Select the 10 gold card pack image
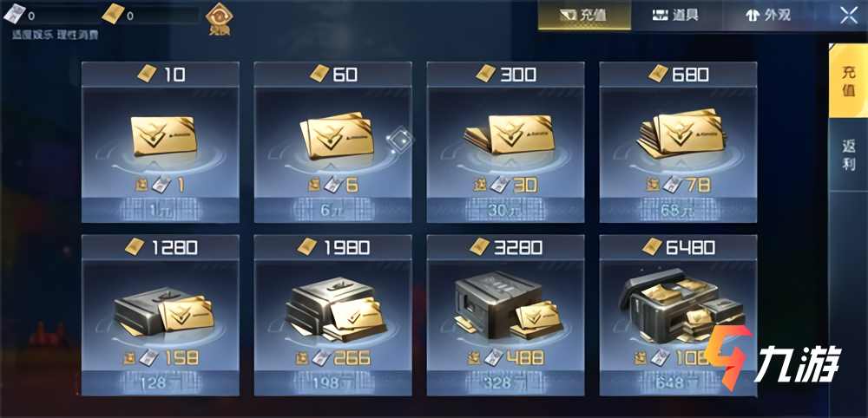This screenshot has width=868, height=418. [164, 135]
